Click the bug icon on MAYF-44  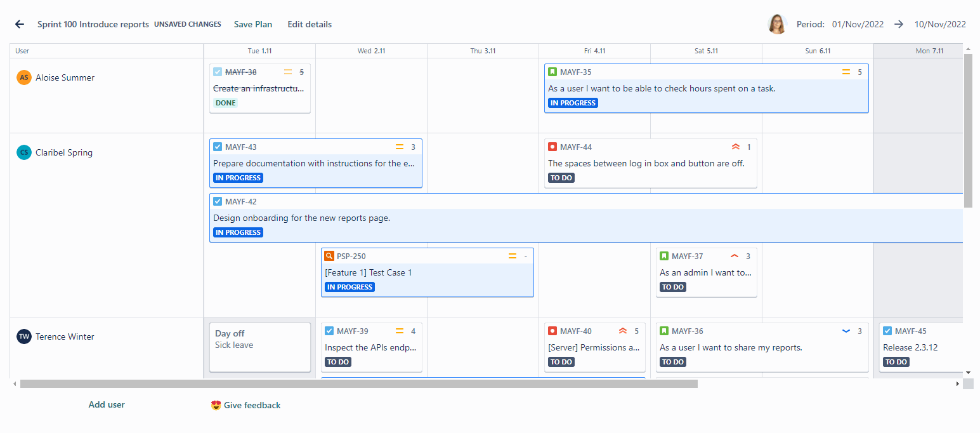coord(552,147)
